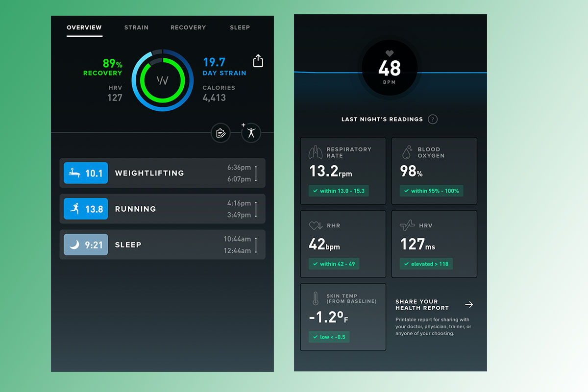Expand the Share Your Health Report arrow

tap(469, 304)
